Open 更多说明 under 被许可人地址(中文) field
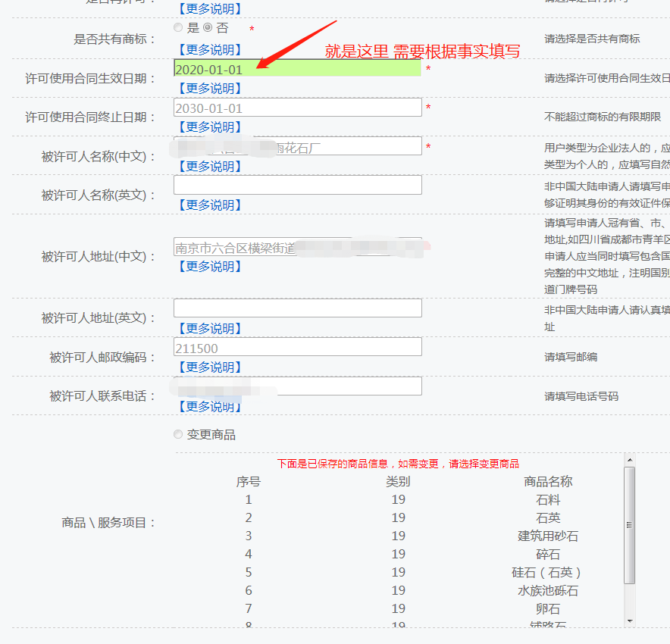The width and height of the screenshot is (670, 644). coord(210,267)
